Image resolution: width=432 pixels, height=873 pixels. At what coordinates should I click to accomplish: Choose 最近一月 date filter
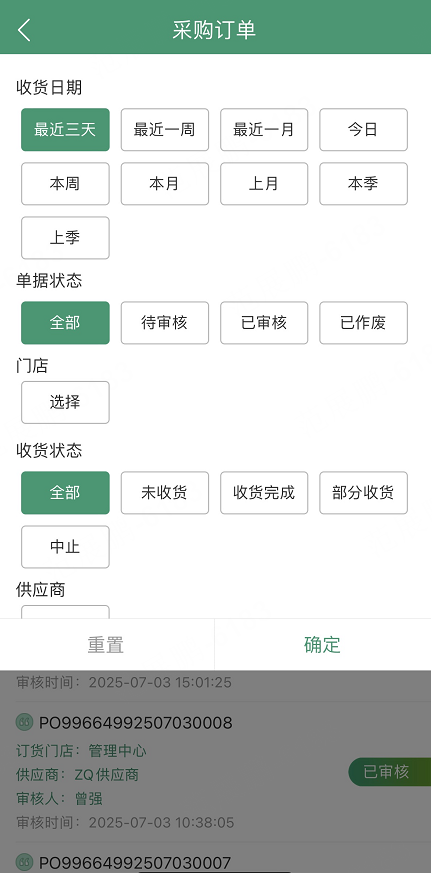pyautogui.click(x=264, y=130)
